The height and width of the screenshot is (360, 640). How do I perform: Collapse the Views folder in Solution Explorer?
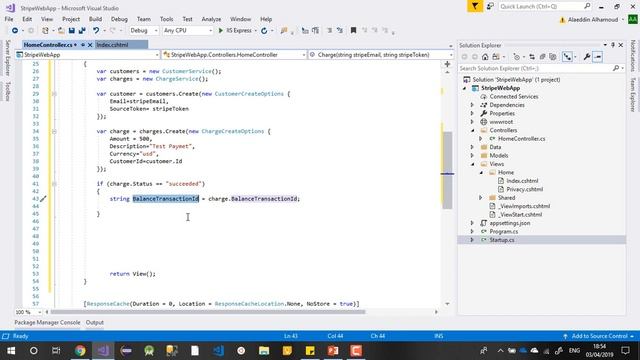[472, 164]
